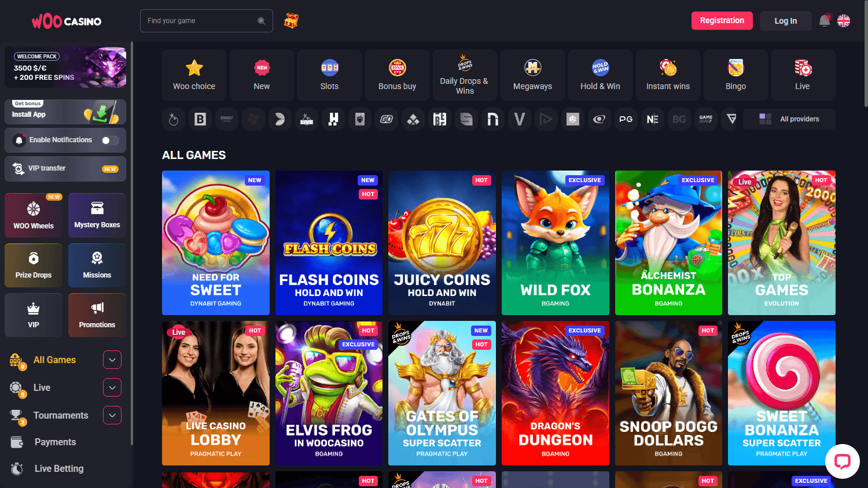This screenshot has width=868, height=488.
Task: Expand the Tournaments submenu chevron
Action: 112,415
